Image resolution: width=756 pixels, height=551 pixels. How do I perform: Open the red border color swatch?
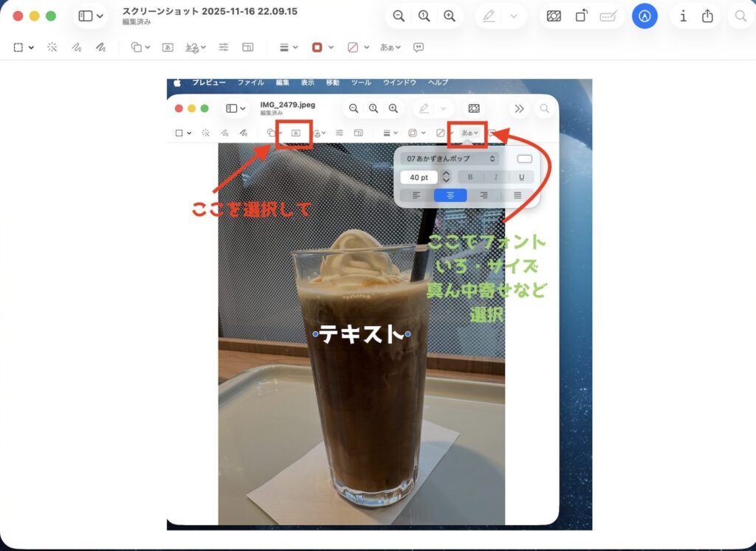(x=320, y=47)
